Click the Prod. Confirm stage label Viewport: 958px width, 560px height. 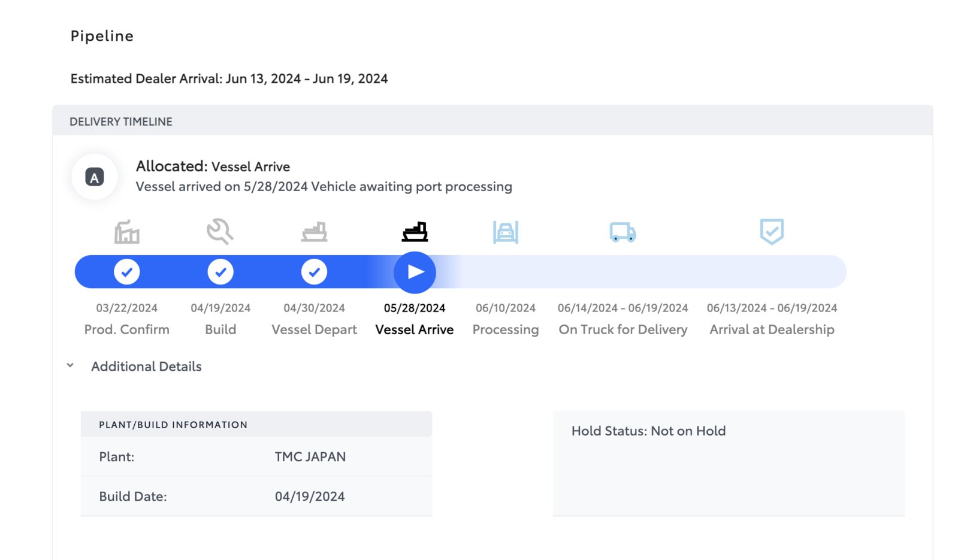(x=127, y=329)
